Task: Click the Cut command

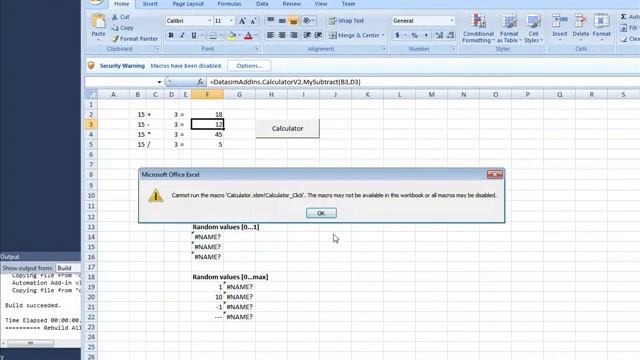Action: click(x=121, y=17)
